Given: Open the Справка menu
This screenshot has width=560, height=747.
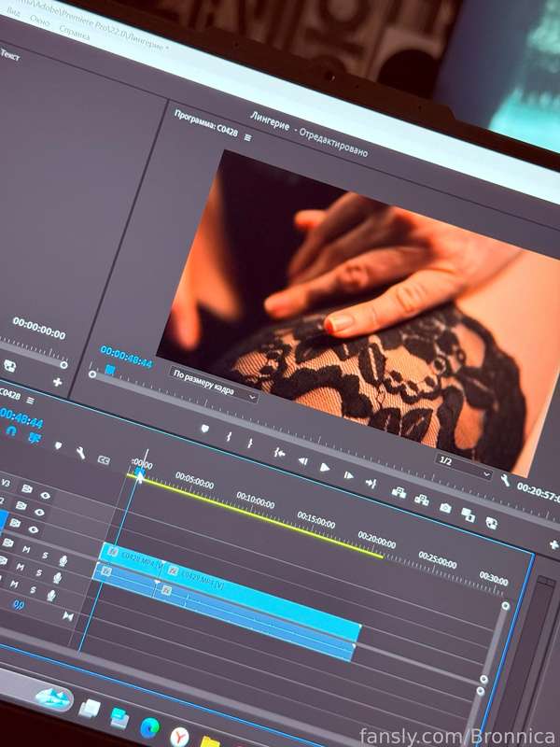Looking at the screenshot, I should click(74, 33).
